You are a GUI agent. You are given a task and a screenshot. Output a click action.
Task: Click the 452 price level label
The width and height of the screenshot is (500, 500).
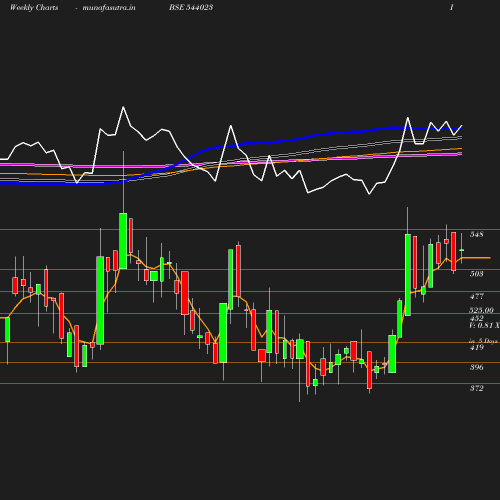[x=477, y=318]
